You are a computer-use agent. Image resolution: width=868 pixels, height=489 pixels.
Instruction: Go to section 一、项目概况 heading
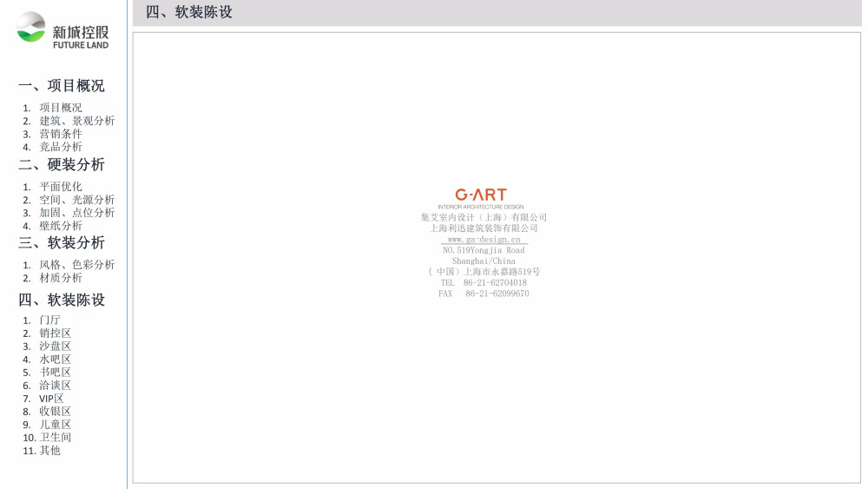(x=62, y=86)
